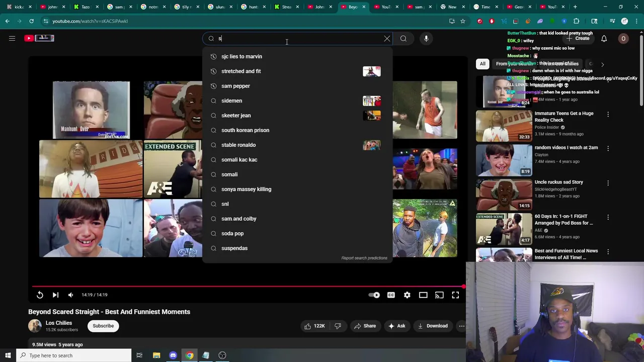Select suggestion "south korean prison"
The height and width of the screenshot is (362, 644).
click(x=297, y=130)
